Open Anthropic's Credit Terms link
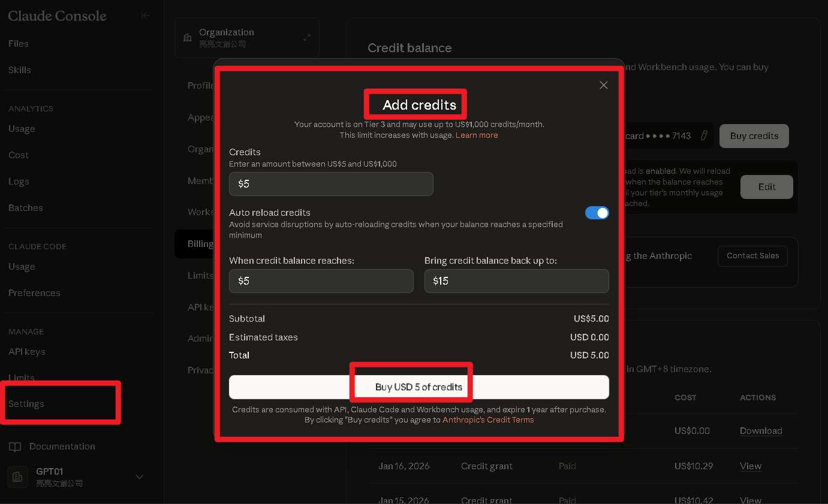 tap(488, 420)
